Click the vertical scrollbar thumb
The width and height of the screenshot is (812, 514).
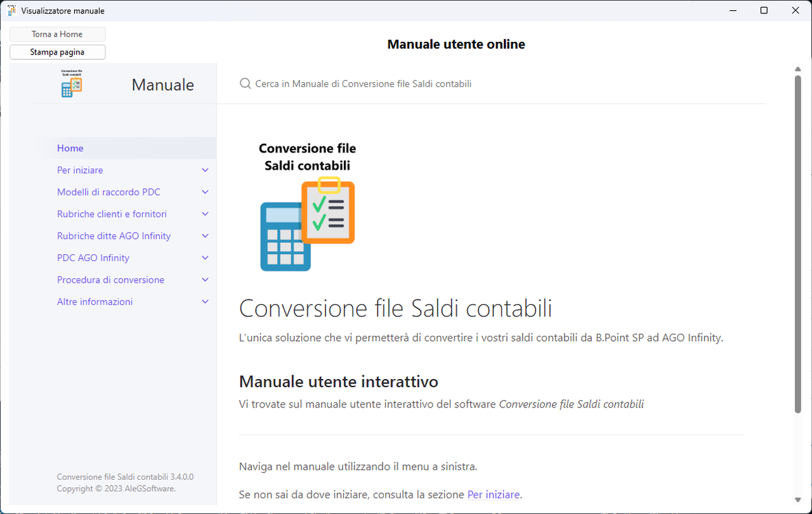798,244
